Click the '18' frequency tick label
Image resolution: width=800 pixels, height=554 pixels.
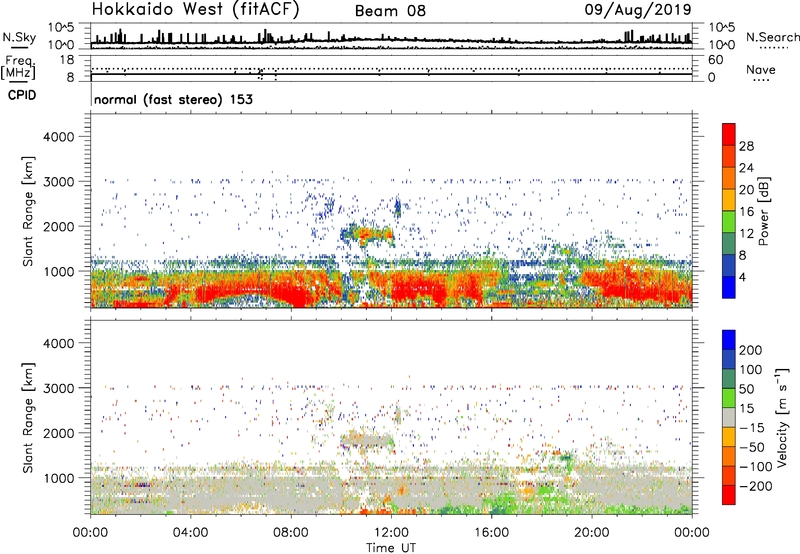[x=67, y=60]
